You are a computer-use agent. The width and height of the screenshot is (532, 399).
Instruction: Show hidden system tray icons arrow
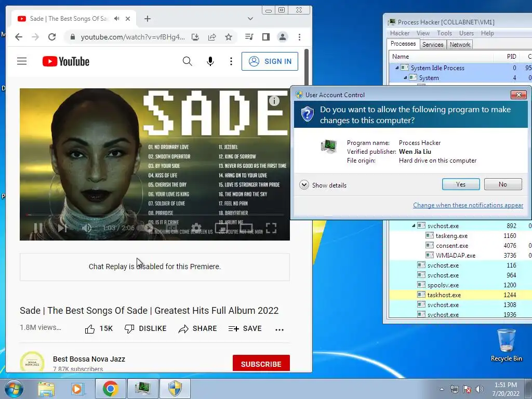point(442,389)
